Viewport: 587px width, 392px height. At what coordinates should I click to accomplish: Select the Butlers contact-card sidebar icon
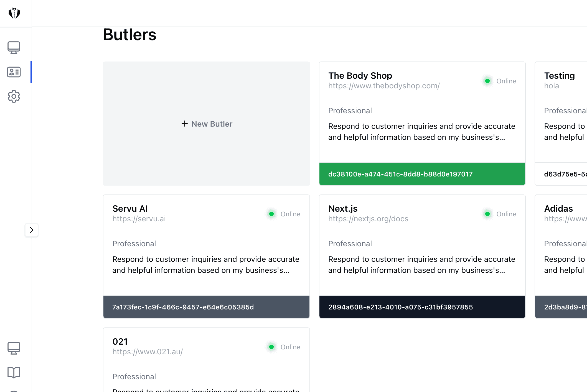click(14, 72)
